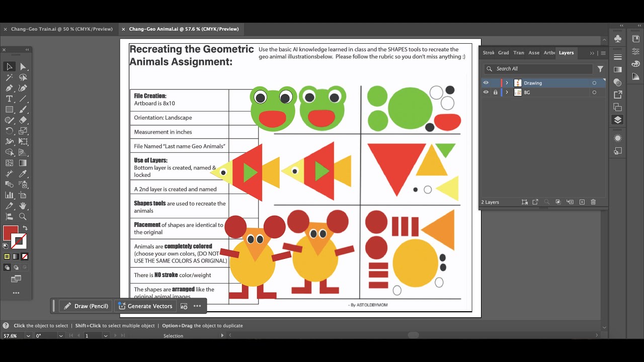The image size is (644, 362).
Task: Click the Gradient mode button below fill
Action: [16, 256]
